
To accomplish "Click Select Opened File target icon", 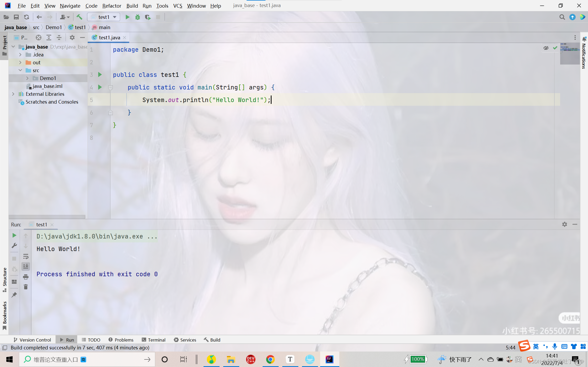I will (x=39, y=38).
